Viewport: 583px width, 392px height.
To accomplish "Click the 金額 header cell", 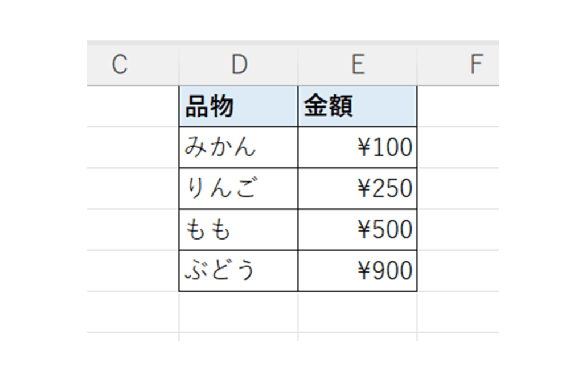I will (357, 106).
